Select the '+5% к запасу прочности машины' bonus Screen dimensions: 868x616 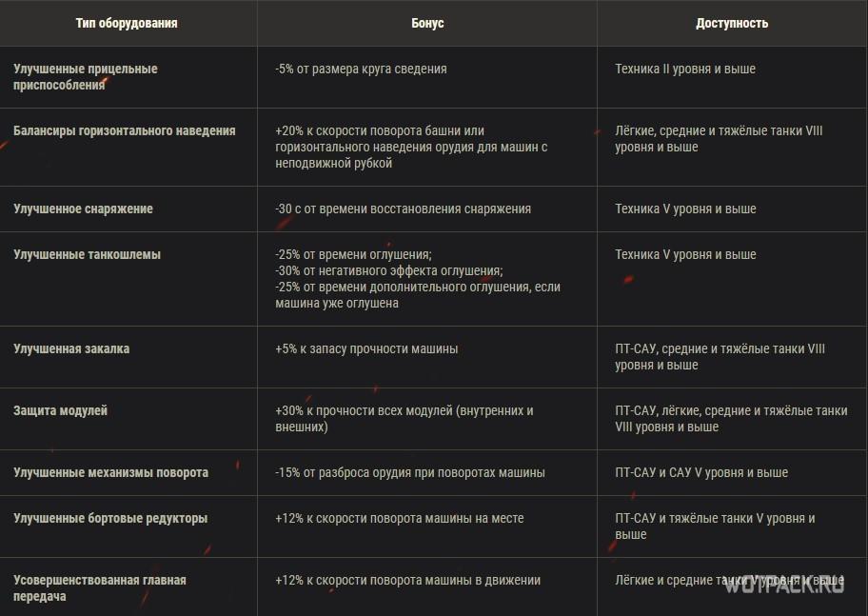[x=366, y=348]
